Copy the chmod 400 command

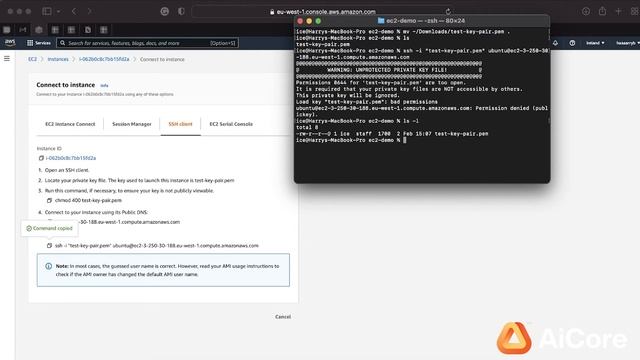point(49,200)
